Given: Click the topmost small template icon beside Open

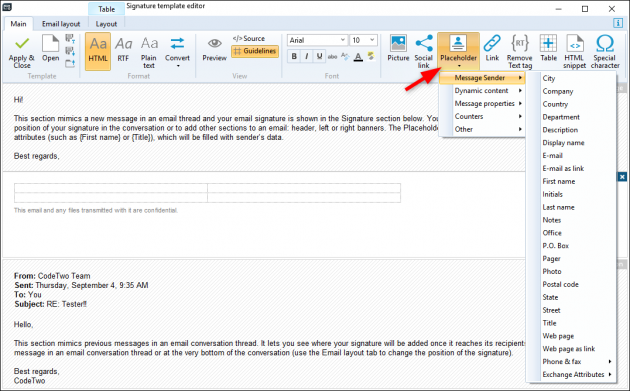Looking at the screenshot, I should 70,39.
